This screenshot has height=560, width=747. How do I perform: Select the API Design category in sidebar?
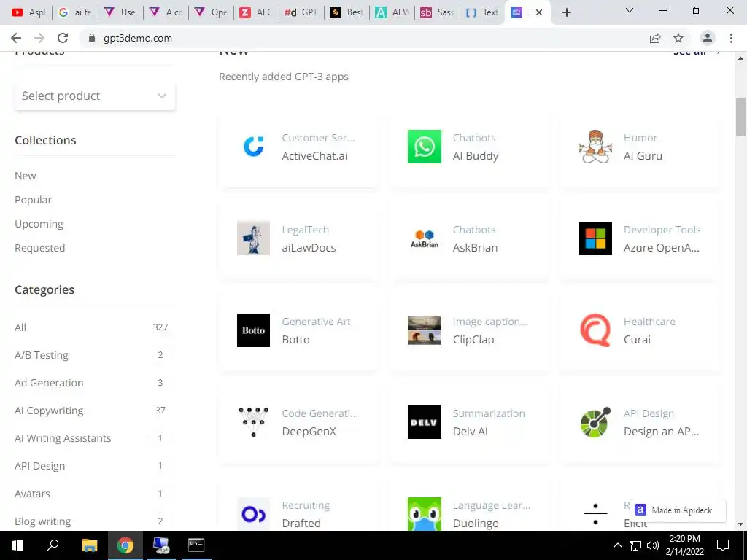91,466
